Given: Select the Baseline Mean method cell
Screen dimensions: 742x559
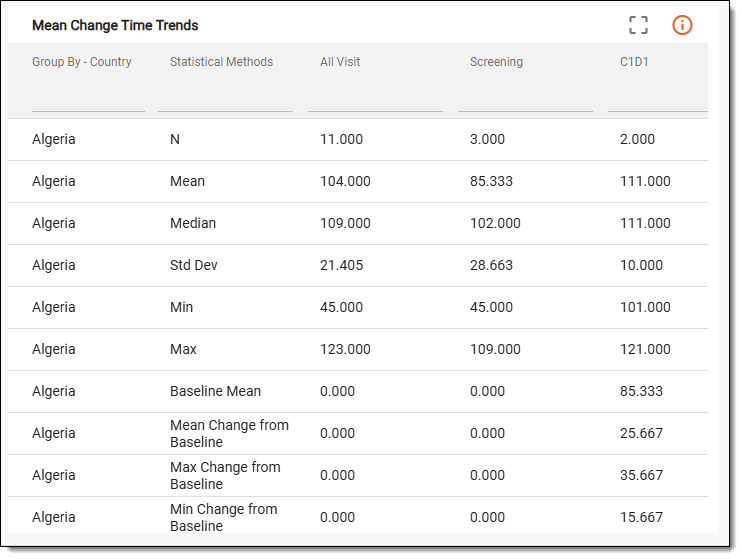Looking at the screenshot, I should (215, 391).
